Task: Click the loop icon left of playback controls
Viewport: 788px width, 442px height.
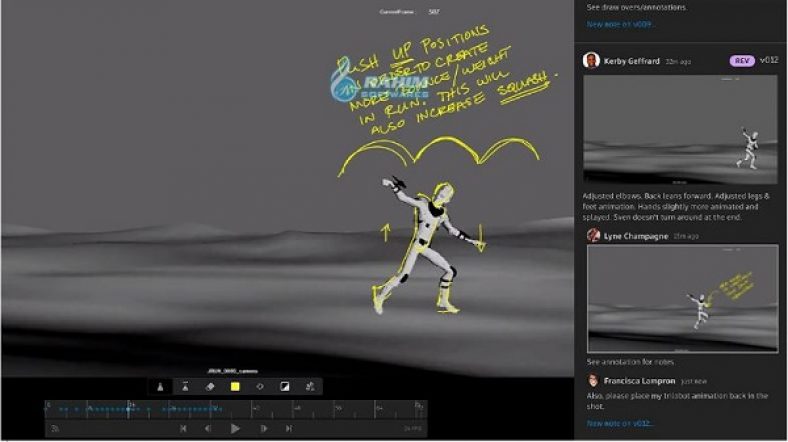Action: point(55,428)
